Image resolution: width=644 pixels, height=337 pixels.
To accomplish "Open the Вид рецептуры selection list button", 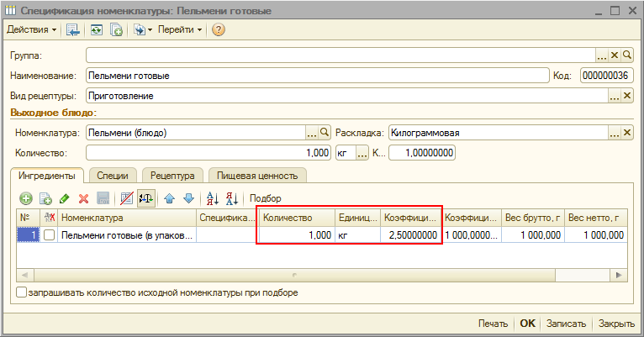I will [x=614, y=96].
